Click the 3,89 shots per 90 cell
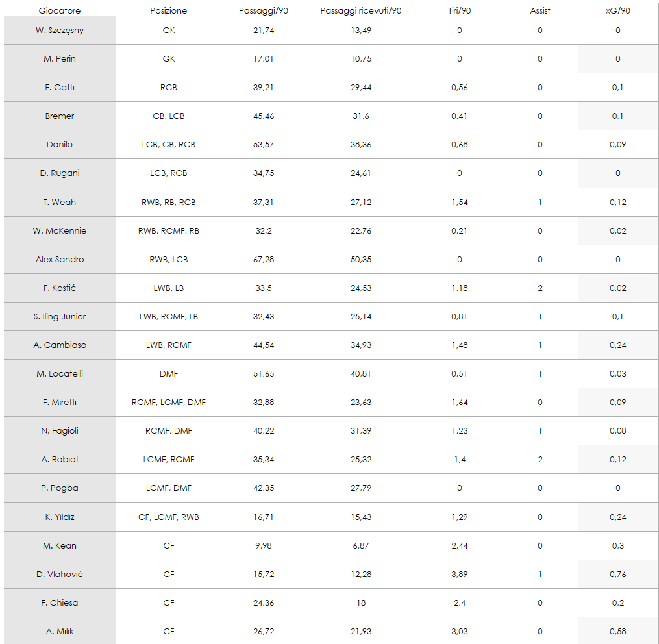The height and width of the screenshot is (644, 659). (x=460, y=575)
